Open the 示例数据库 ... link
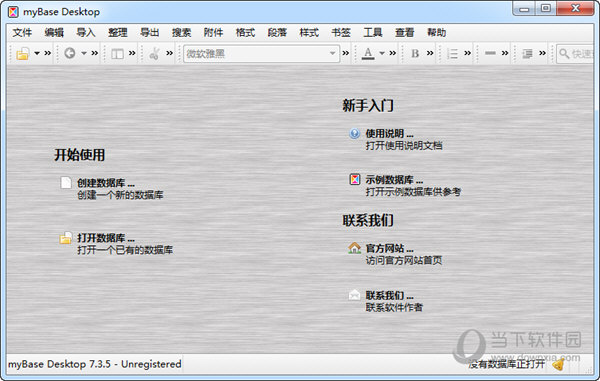Viewport: 600px width, 381px height. 395,180
